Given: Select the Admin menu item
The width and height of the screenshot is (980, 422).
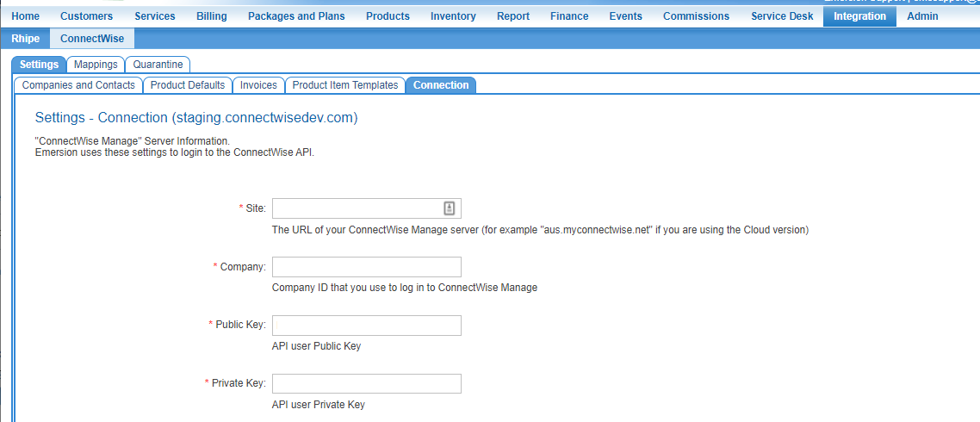Looking at the screenshot, I should (922, 16).
